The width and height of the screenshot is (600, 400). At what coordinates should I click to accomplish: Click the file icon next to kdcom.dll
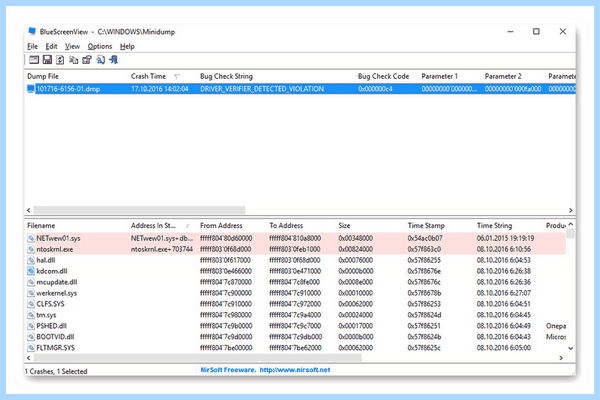pos(31,271)
